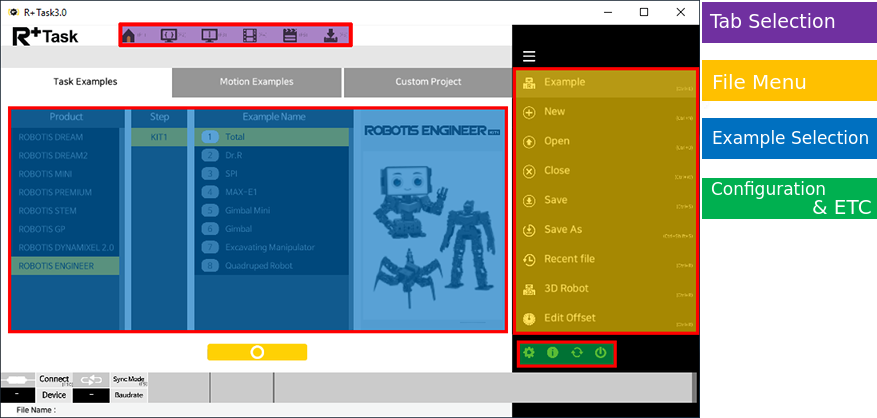Image resolution: width=877 pixels, height=418 pixels.
Task: Select example 7 Excavating Manipulator
Action: click(272, 247)
